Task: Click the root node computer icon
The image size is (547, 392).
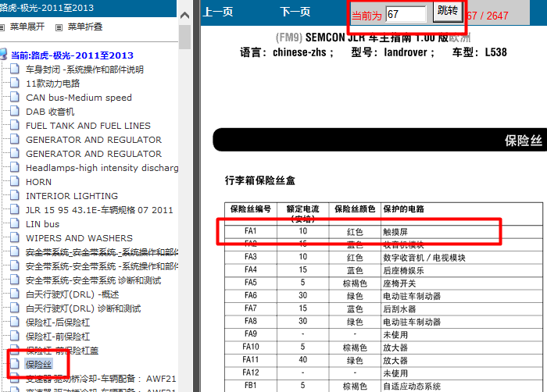Action: [4, 55]
